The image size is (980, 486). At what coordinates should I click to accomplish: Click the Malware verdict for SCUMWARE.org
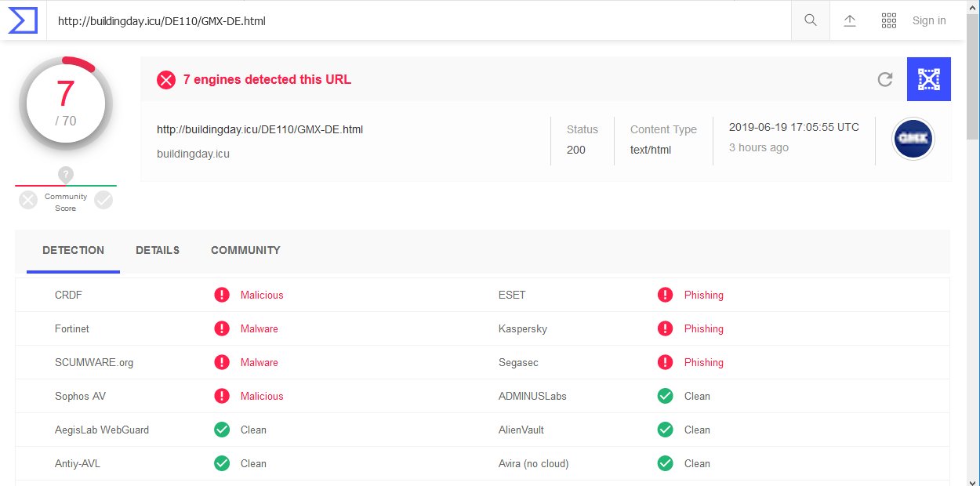[260, 362]
